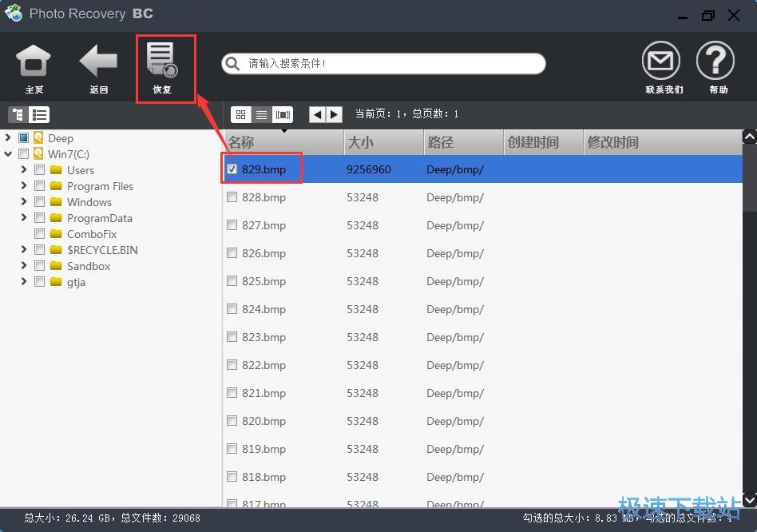
Task: Select the 818.bmp file row
Action: click(483, 477)
